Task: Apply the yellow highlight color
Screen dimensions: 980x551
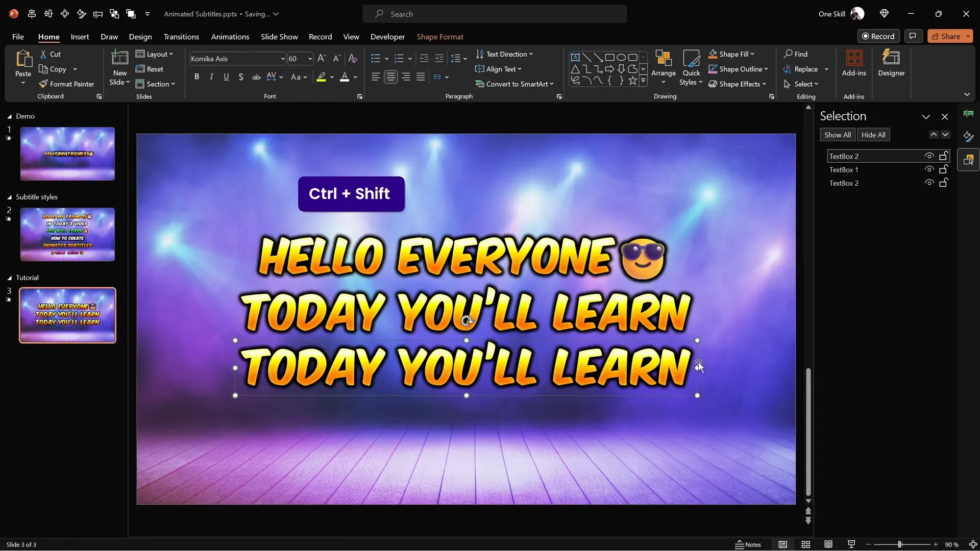Action: (321, 77)
